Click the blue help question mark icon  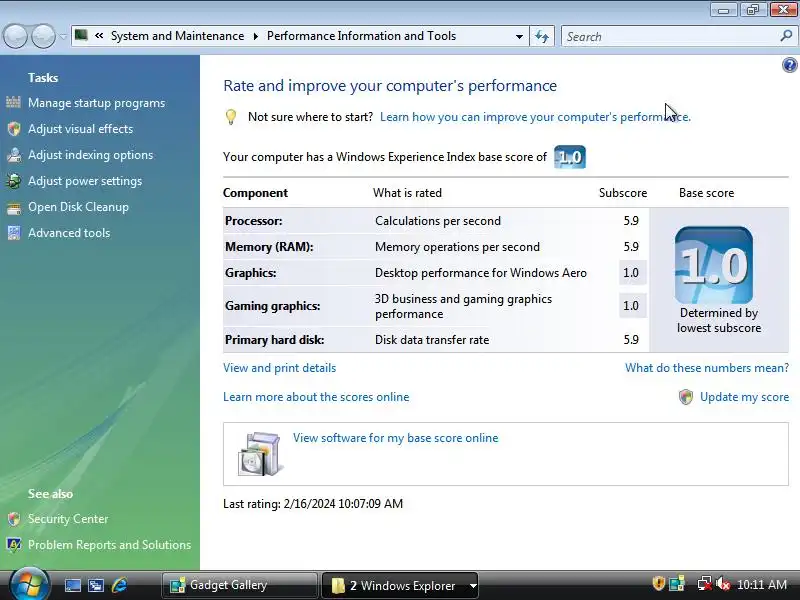tap(789, 65)
